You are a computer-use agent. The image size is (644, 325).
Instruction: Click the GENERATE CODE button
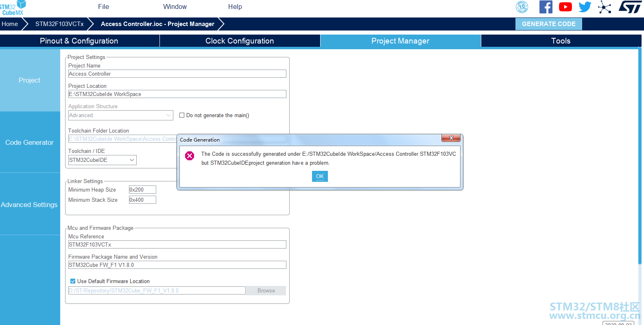(548, 24)
